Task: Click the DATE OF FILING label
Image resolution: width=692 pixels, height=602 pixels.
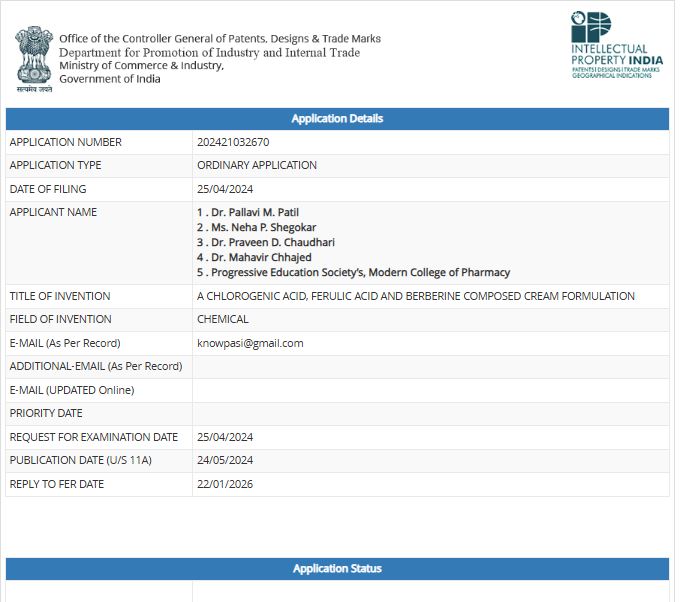Action: pos(48,189)
